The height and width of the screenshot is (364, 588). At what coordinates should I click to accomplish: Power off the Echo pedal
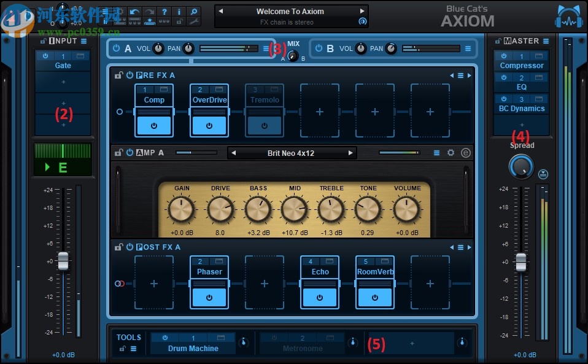click(x=319, y=297)
